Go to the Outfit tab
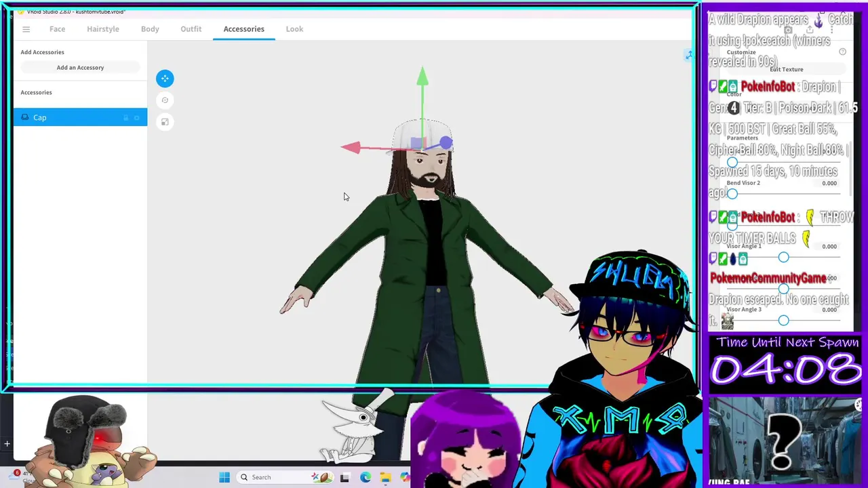 click(191, 29)
